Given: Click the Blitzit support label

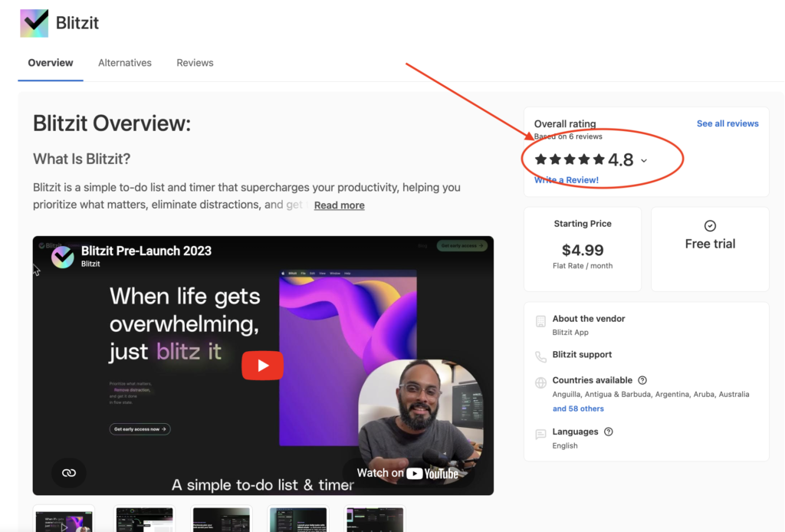Looking at the screenshot, I should click(x=582, y=354).
